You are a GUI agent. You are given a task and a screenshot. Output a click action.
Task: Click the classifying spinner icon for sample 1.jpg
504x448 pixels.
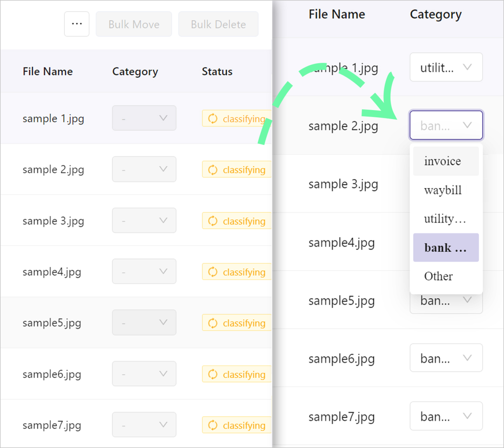[x=213, y=118]
